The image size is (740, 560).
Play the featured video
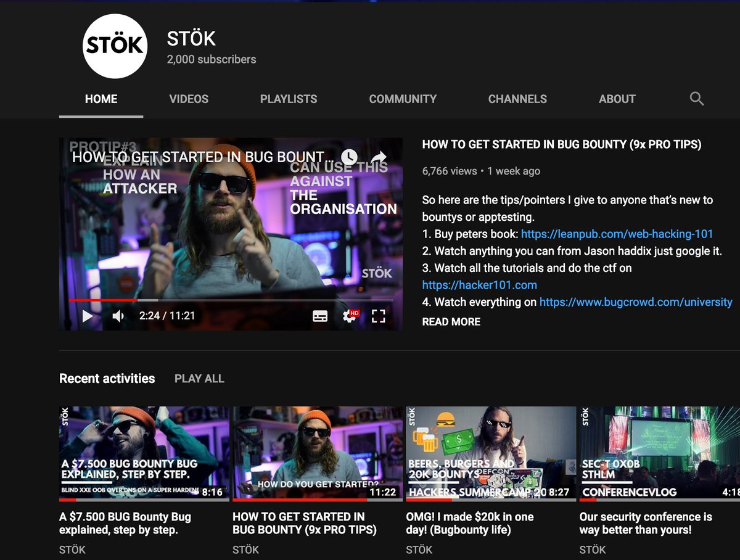click(88, 316)
